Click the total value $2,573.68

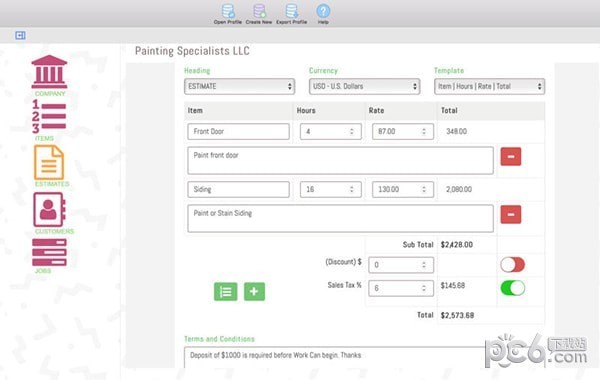tap(457, 315)
